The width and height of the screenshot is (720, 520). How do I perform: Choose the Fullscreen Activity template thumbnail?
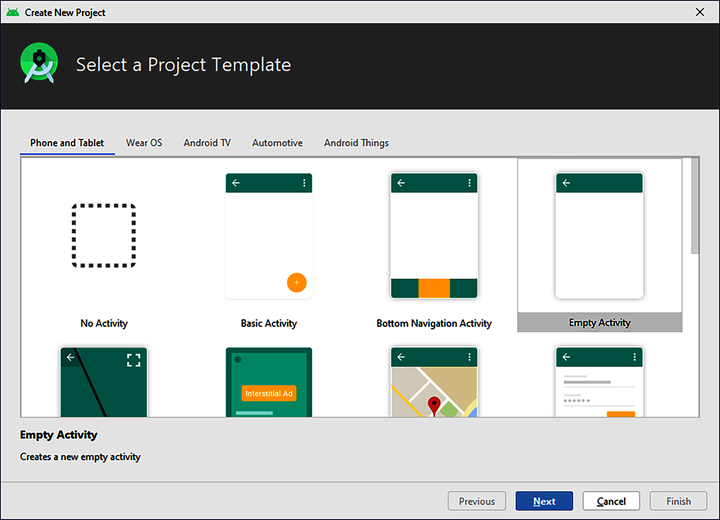(104, 382)
